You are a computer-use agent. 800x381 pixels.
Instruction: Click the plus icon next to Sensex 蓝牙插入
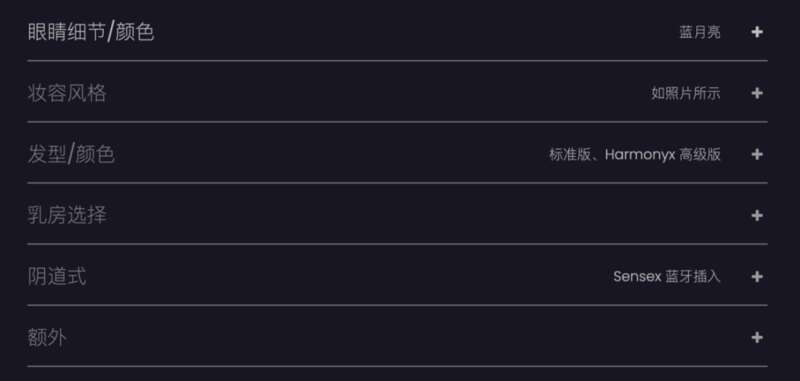(757, 276)
